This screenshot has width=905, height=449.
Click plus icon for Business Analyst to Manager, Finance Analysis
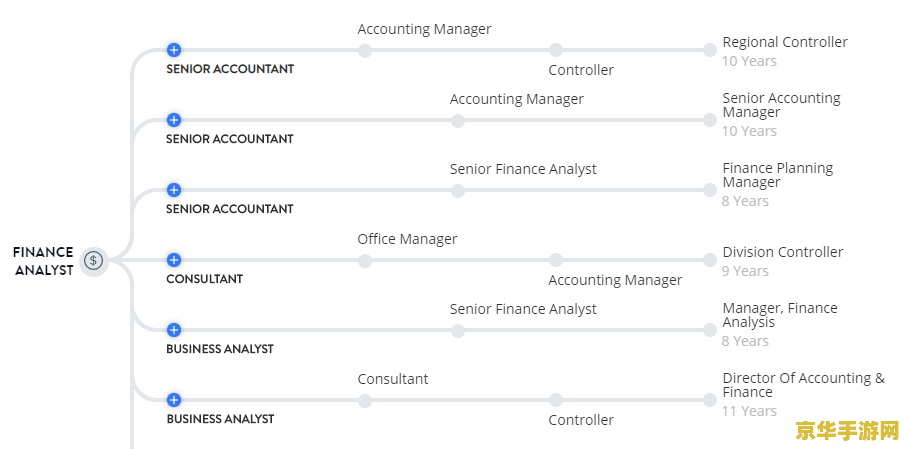click(x=174, y=330)
